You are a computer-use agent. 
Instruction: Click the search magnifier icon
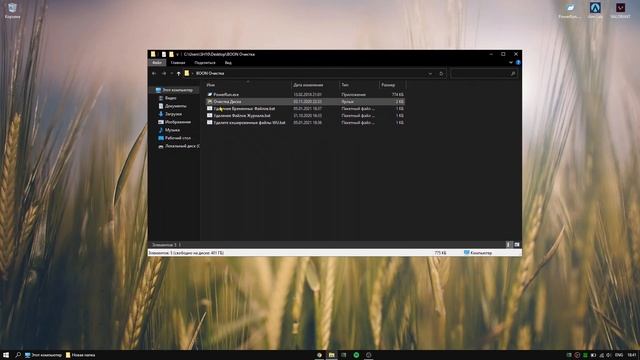[513, 73]
